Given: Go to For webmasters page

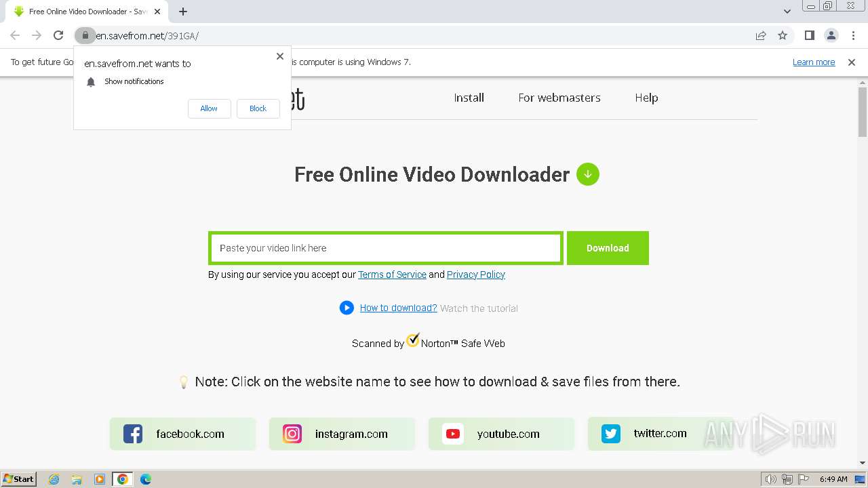Looking at the screenshot, I should pos(559,98).
